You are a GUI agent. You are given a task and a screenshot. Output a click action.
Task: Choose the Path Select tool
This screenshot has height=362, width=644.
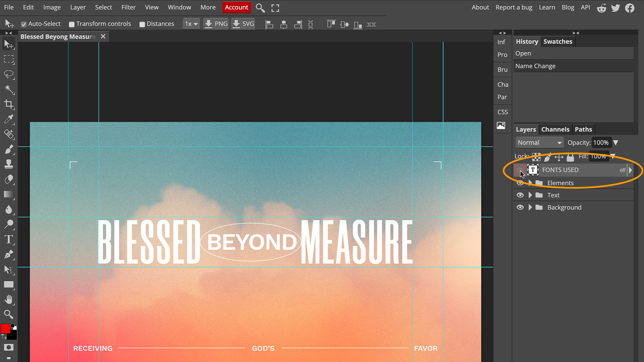click(x=9, y=269)
